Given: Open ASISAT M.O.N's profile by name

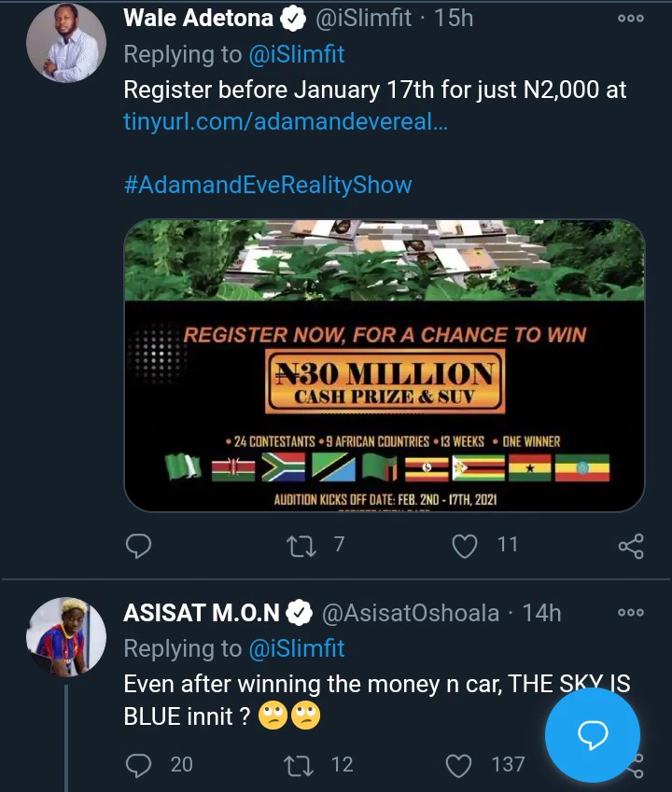Looking at the screenshot, I should 202,613.
